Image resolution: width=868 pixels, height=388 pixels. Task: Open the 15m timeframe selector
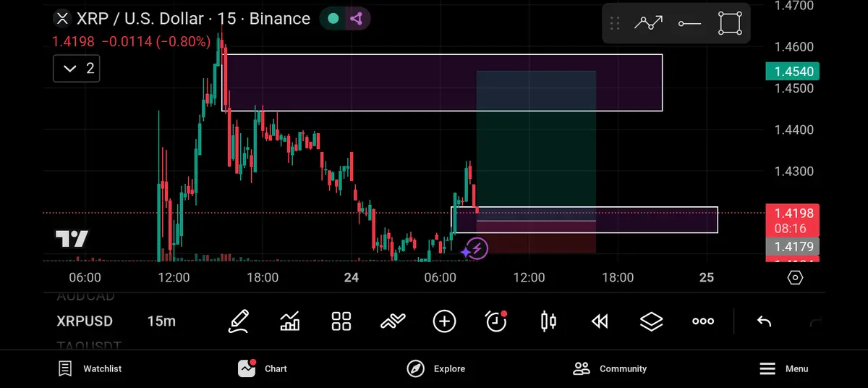[161, 321]
